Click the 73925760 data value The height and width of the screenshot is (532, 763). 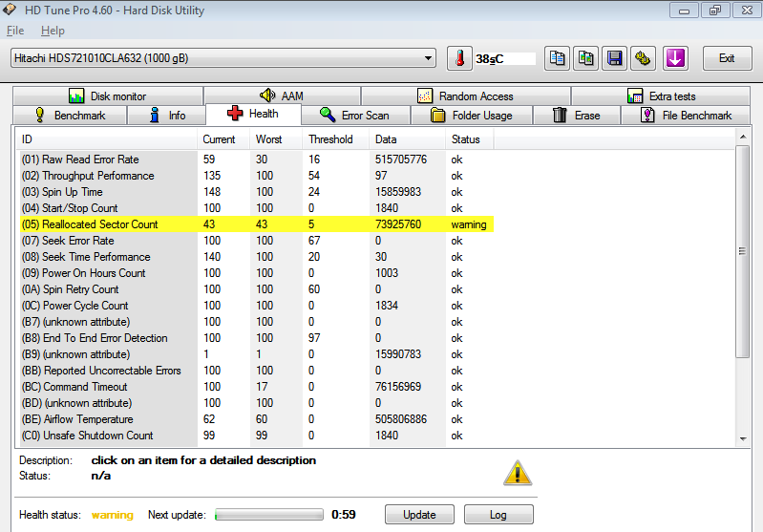398,224
